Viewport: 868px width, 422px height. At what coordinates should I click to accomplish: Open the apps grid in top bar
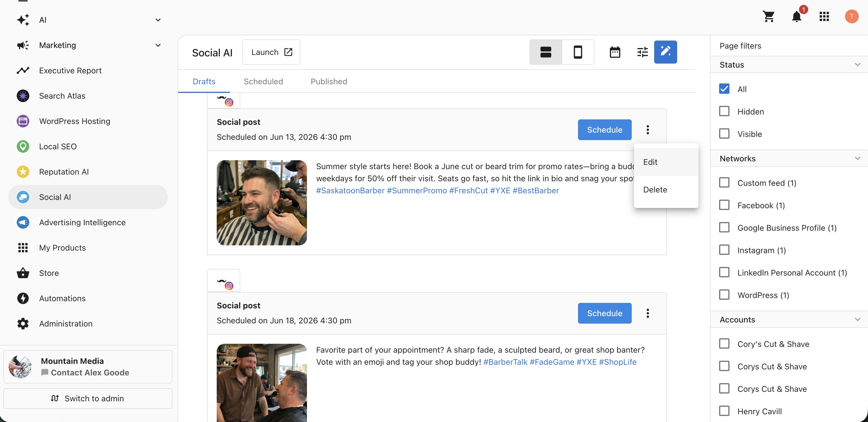coord(824,16)
